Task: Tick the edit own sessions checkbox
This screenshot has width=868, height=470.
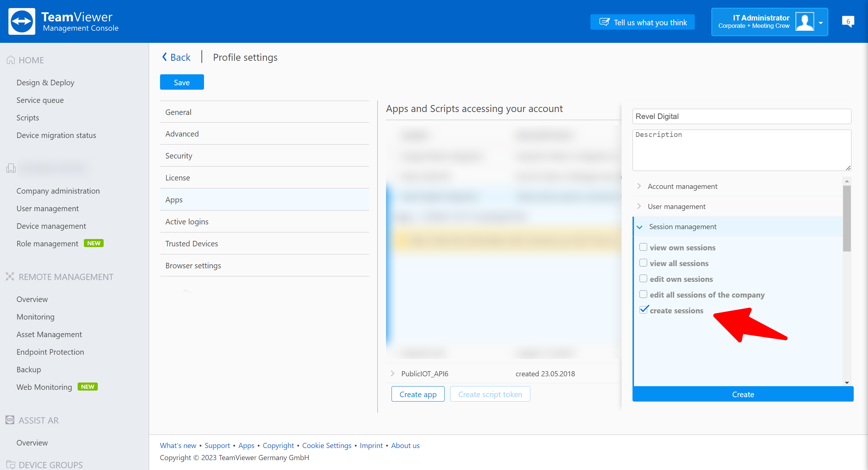Action: pyautogui.click(x=643, y=279)
